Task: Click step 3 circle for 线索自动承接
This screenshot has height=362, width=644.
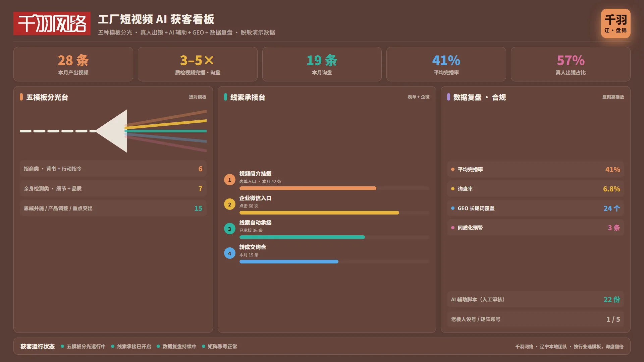Action: (229, 229)
